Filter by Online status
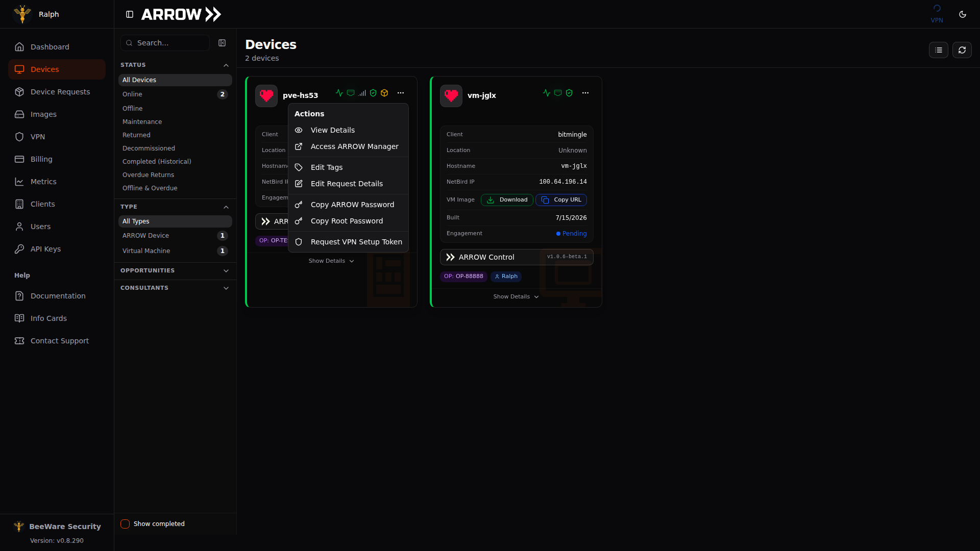The image size is (980, 551). click(x=175, y=94)
